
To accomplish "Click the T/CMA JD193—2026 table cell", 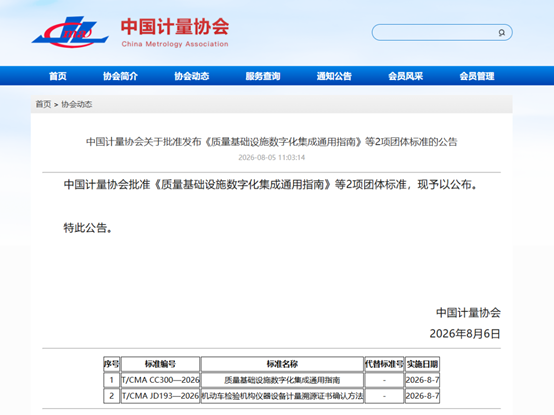I will 160,396.
